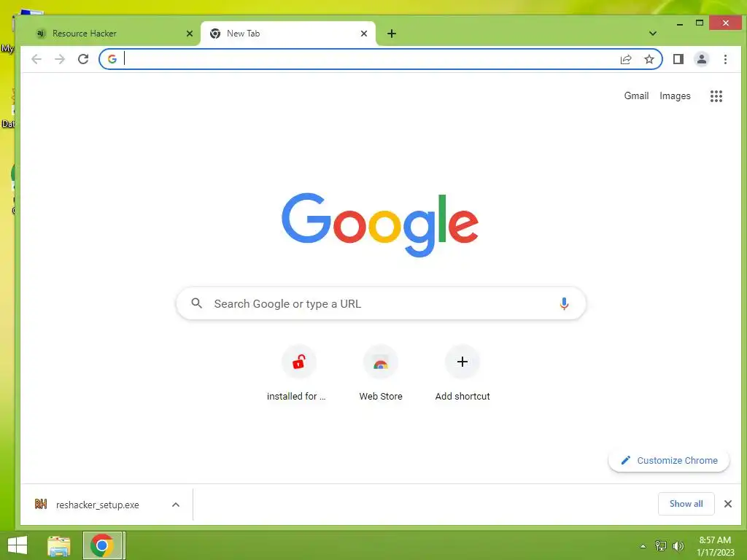747x560 pixels.
Task: Click the forward navigation arrow
Action: coord(60,59)
